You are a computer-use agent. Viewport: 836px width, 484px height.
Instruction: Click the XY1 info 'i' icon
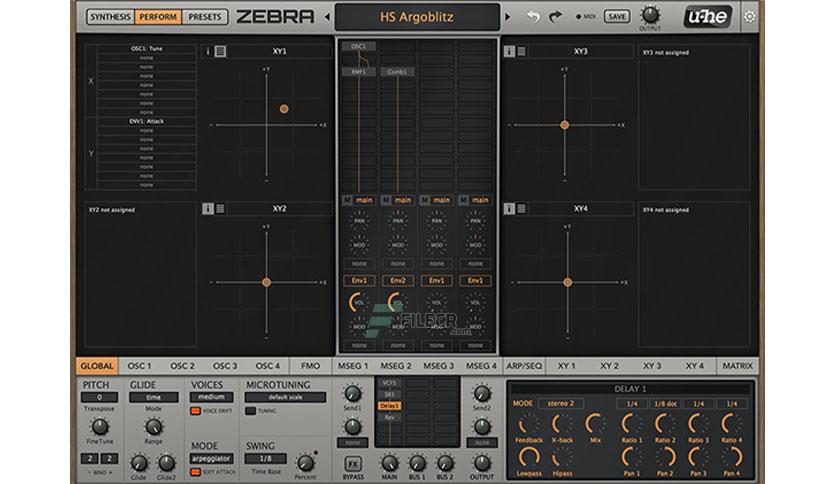208,51
